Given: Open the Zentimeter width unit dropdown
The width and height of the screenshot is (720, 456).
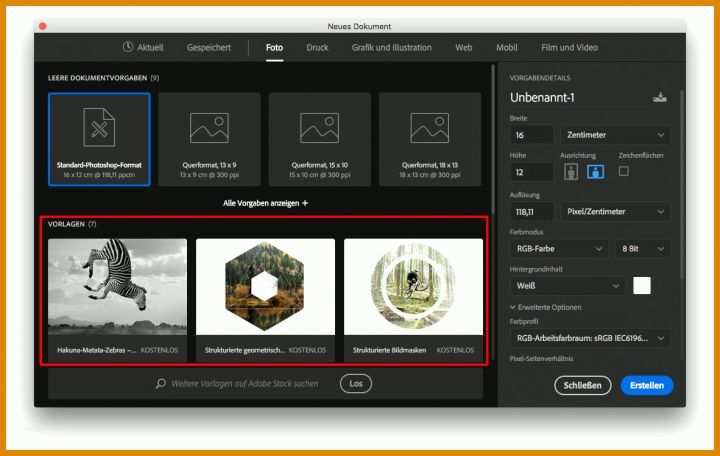Looking at the screenshot, I should tap(614, 135).
